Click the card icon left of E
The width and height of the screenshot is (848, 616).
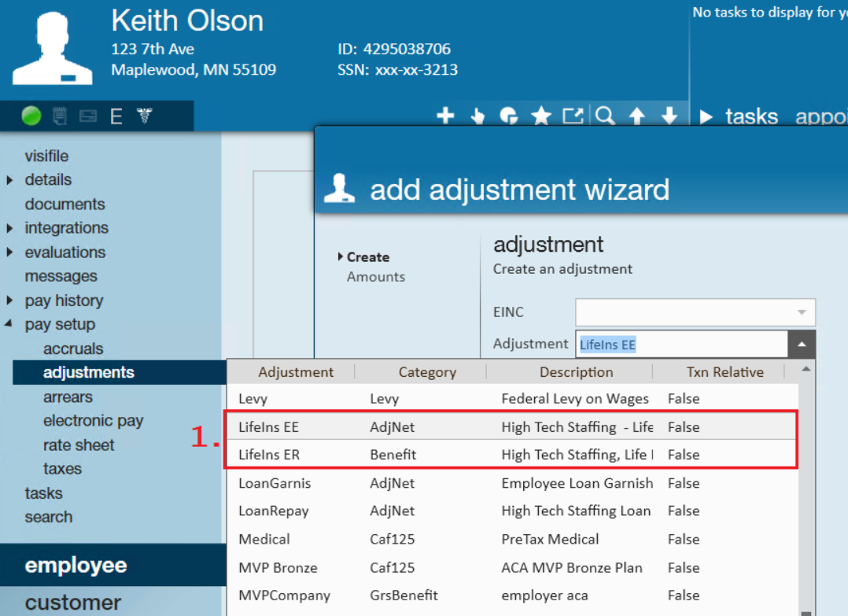tap(87, 116)
